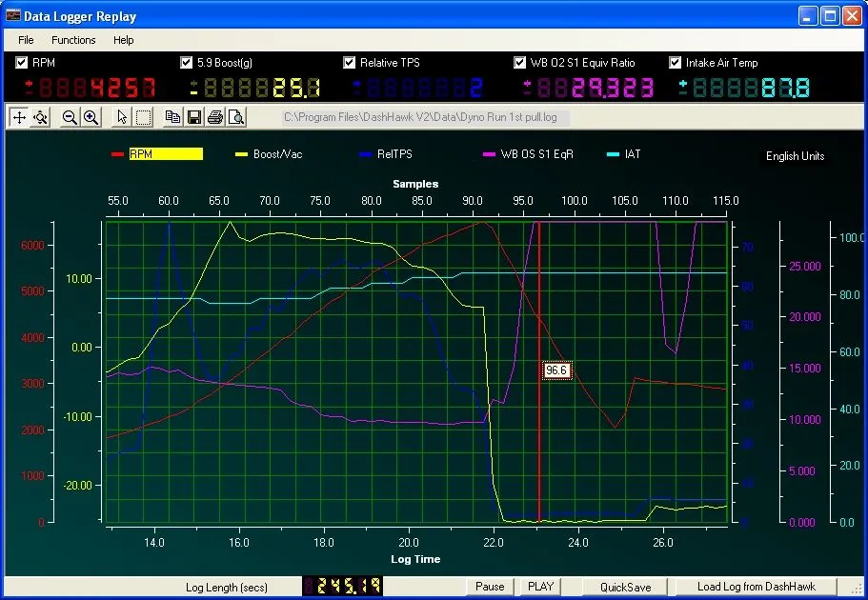868x600 pixels.
Task: Click Load Log from DashHawk button
Action: pos(752,587)
